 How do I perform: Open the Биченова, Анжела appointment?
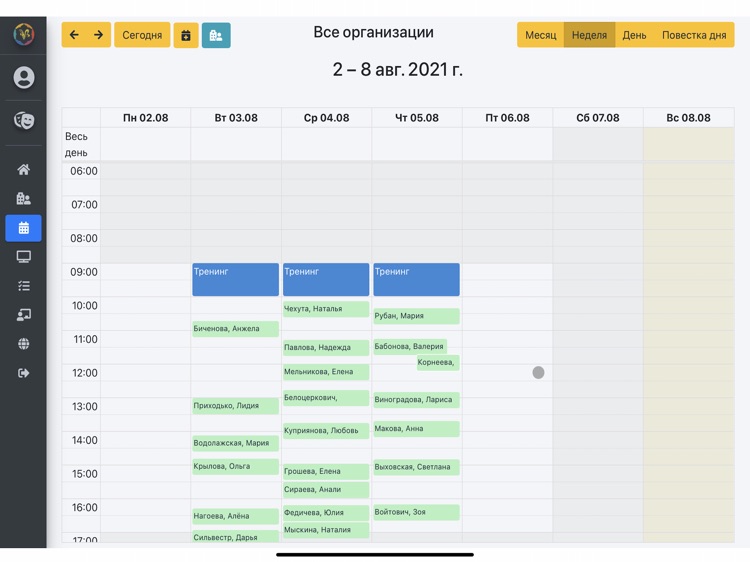[235, 329]
